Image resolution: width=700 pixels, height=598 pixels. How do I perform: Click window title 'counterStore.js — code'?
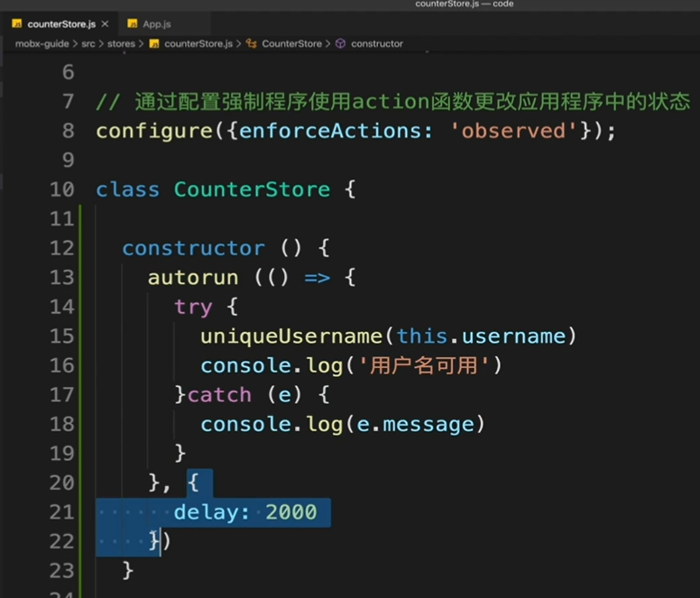[x=465, y=4]
